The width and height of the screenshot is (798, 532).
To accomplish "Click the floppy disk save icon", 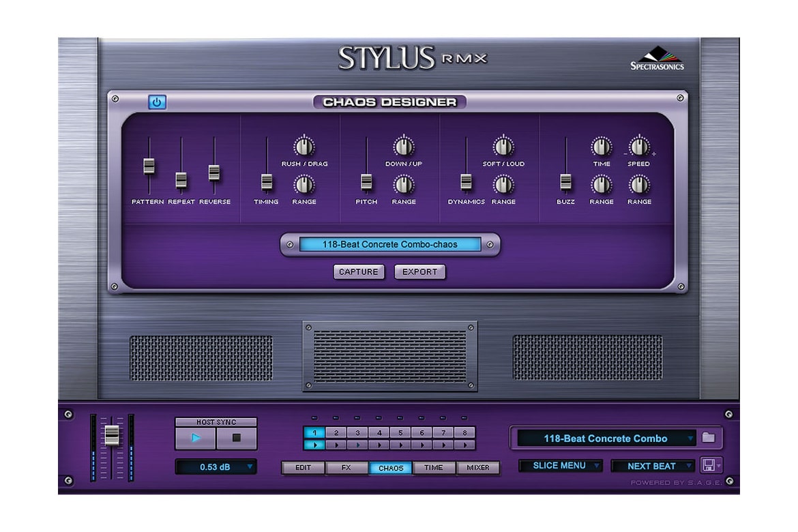I will coord(709,464).
